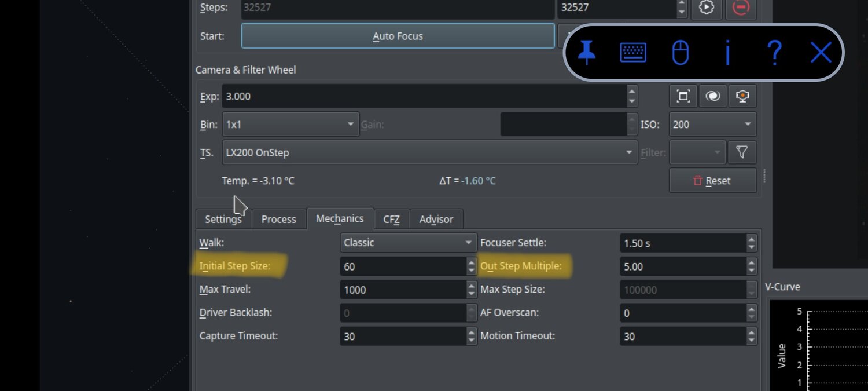
Task: Open the live view camera icon
Action: coord(743,96)
